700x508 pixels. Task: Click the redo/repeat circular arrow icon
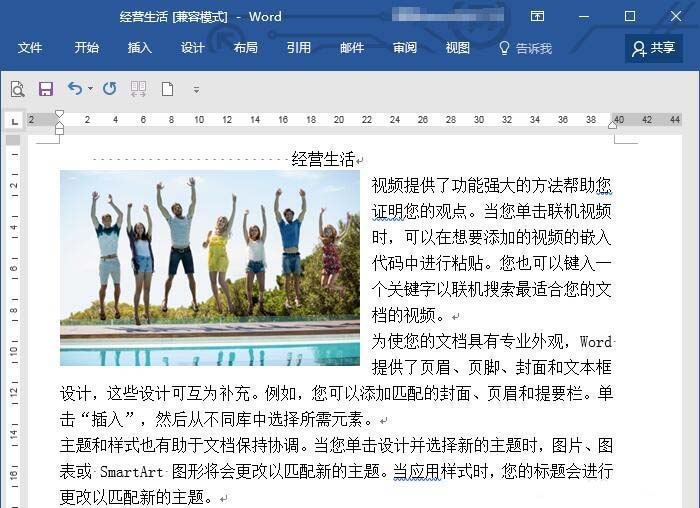click(109, 88)
